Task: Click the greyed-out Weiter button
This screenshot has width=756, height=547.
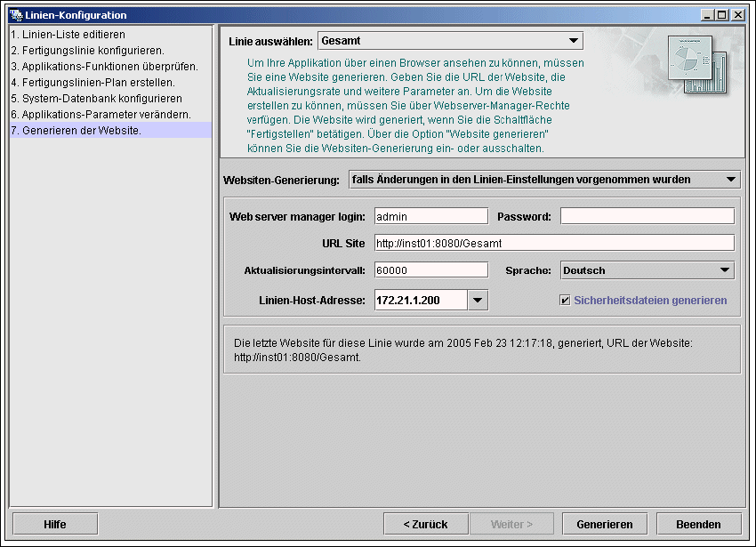Action: (x=511, y=525)
